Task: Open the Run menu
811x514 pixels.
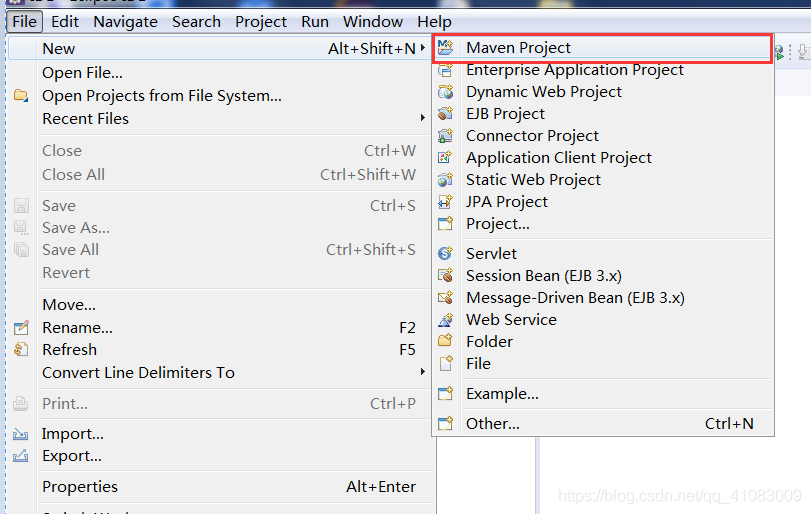Action: point(315,22)
